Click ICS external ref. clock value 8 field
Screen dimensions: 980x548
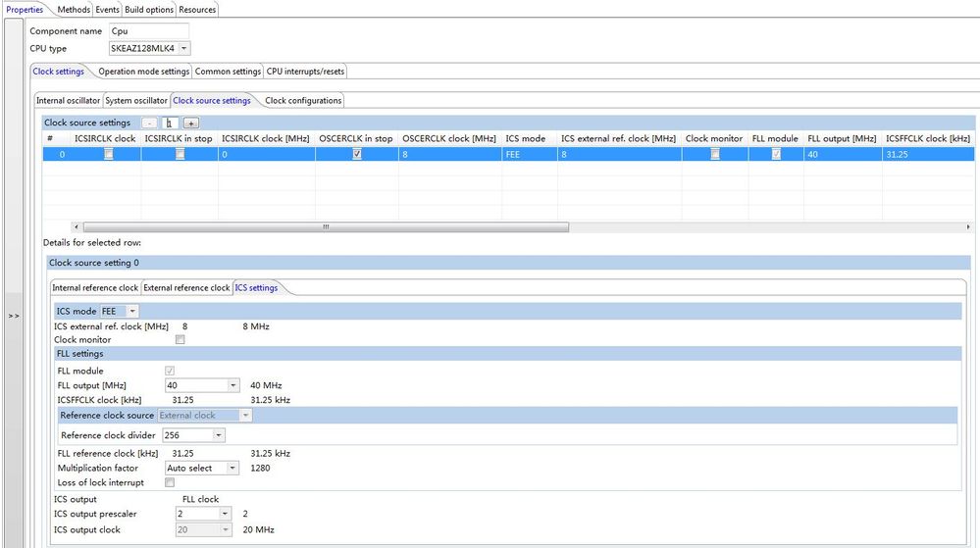(185, 326)
